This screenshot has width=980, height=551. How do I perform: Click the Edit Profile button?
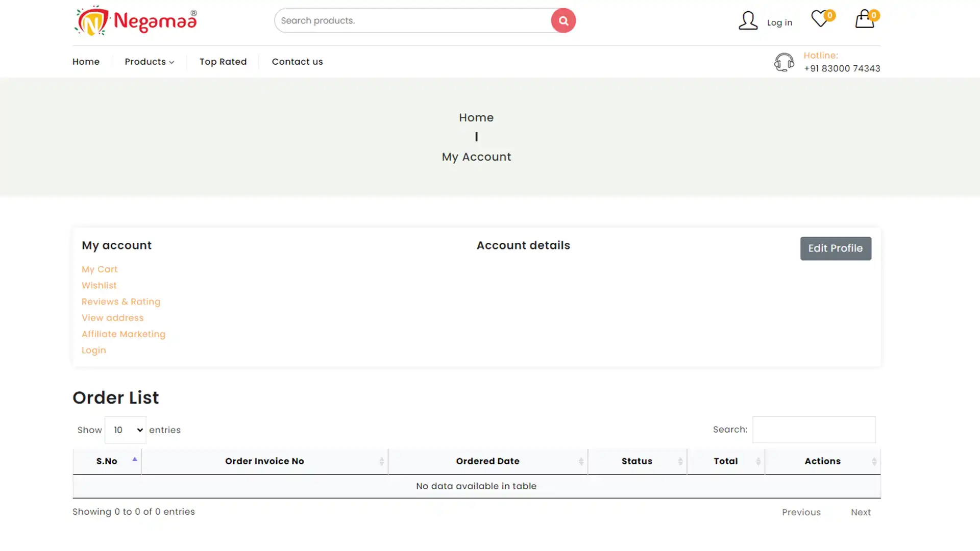pyautogui.click(x=836, y=248)
